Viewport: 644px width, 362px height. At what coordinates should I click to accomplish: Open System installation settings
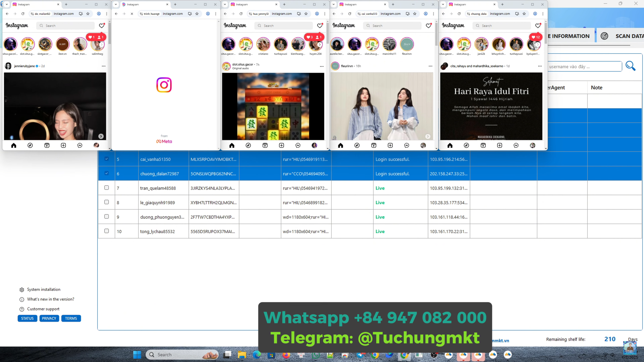(x=44, y=289)
